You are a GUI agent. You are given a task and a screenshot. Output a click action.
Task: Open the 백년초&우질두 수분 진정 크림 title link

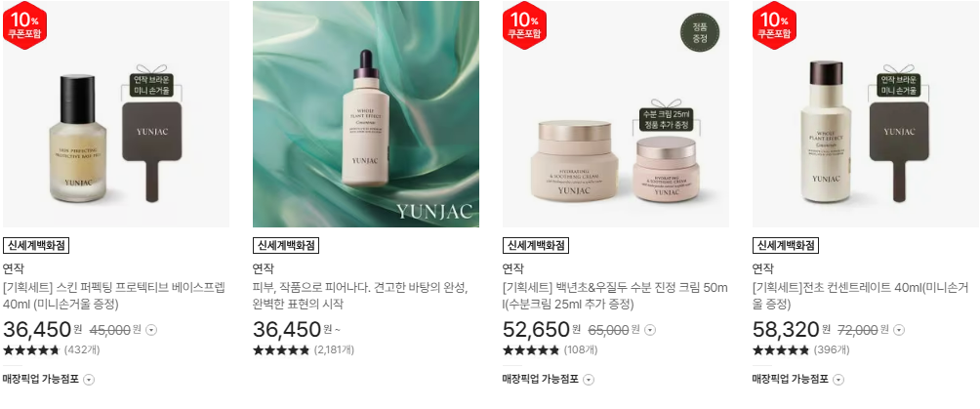pos(615,296)
